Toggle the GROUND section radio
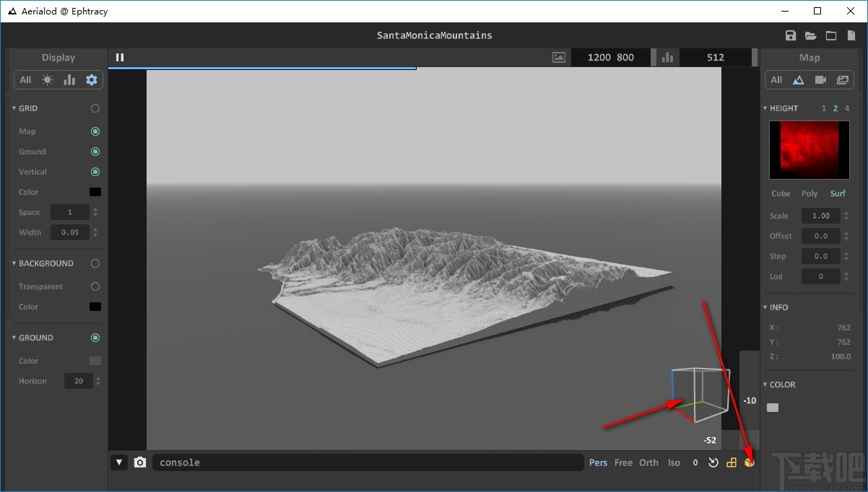Viewport: 868px width, 492px height. click(95, 338)
